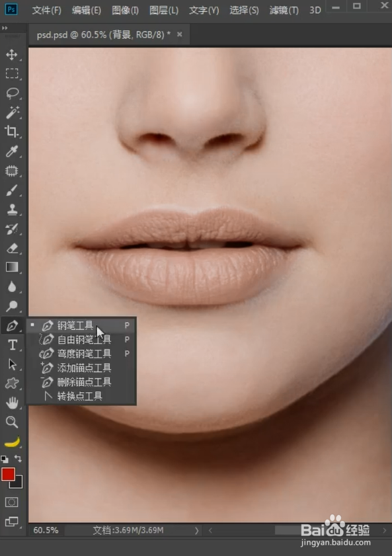
Task: Select the Brush tool
Action: click(x=12, y=190)
